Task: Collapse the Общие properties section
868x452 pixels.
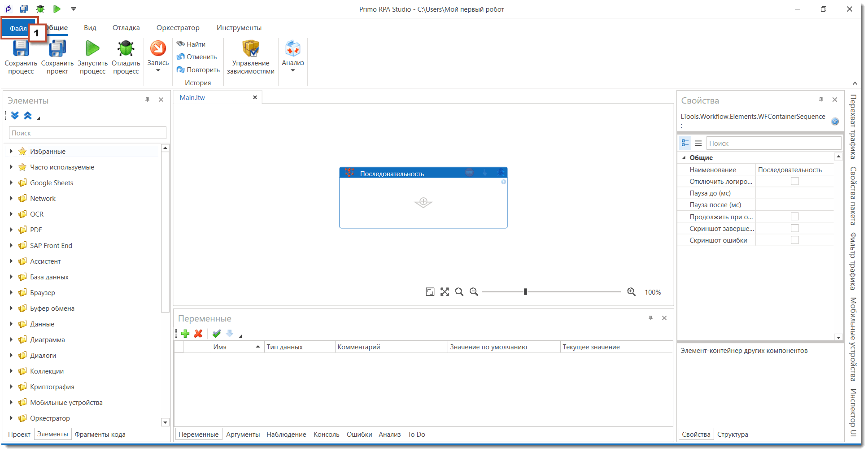Action: point(684,158)
